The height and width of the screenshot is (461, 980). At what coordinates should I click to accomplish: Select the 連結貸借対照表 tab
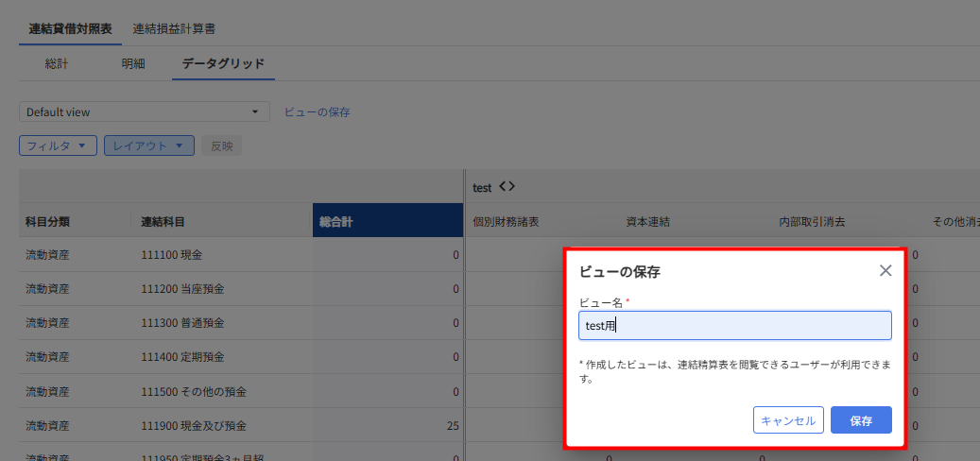pos(71,29)
